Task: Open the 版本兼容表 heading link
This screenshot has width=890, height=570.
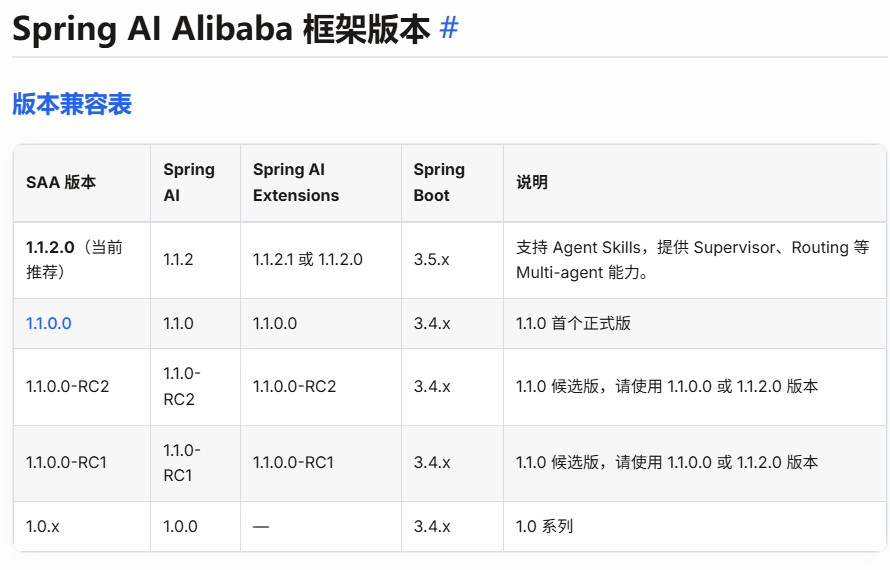Action: [72, 104]
